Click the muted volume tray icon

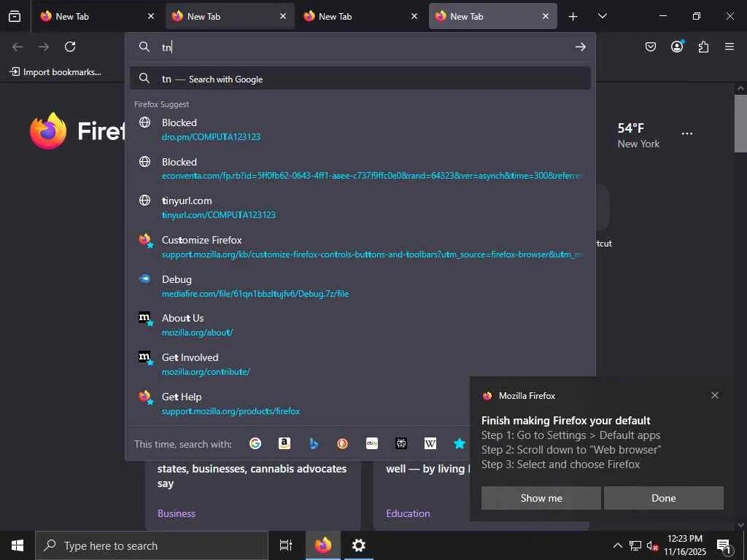(x=651, y=545)
